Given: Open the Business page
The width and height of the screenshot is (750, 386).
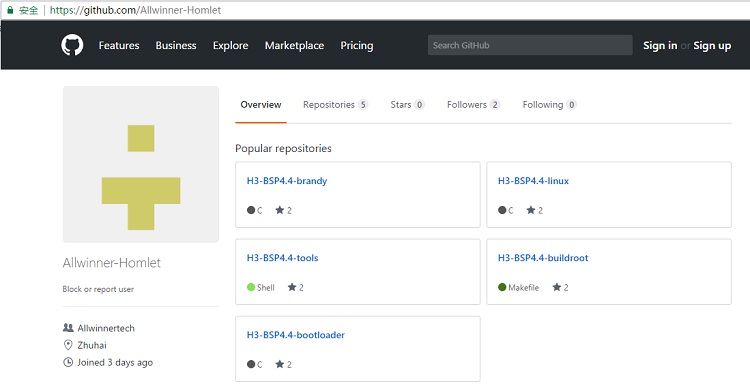Looking at the screenshot, I should 176,45.
